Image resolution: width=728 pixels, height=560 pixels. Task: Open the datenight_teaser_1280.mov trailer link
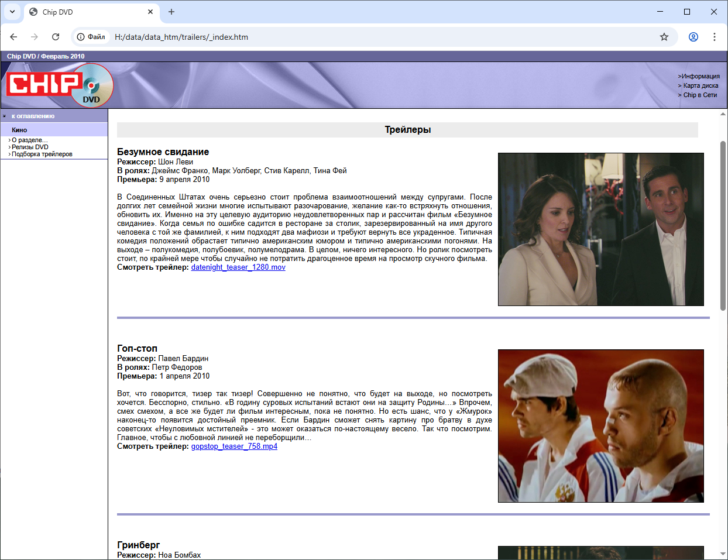point(238,267)
